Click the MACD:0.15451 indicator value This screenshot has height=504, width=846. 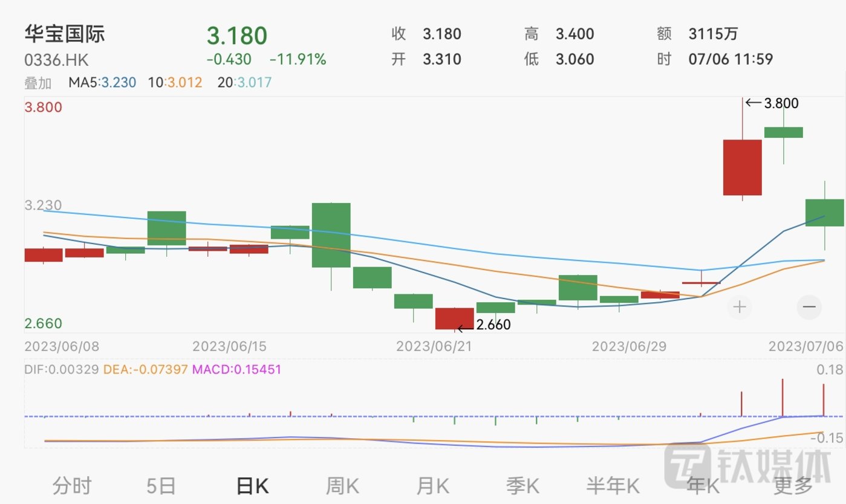pos(236,369)
